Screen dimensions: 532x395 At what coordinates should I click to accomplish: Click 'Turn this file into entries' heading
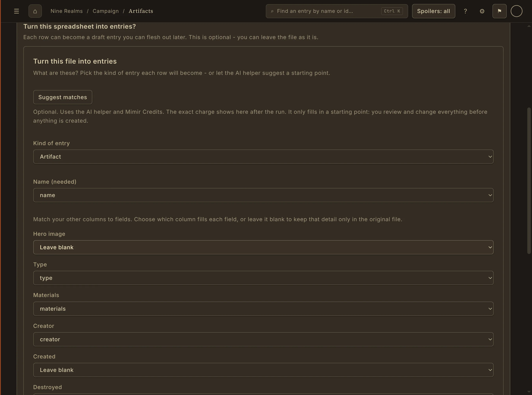coord(75,61)
